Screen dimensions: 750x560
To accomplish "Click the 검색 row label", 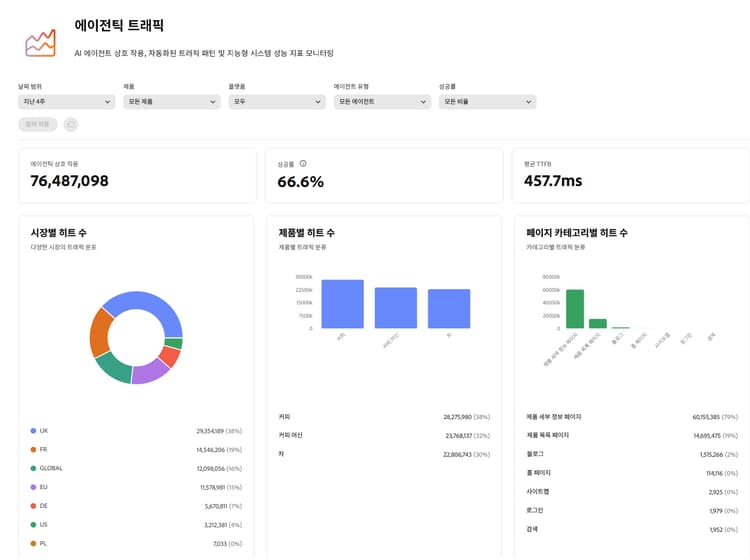I will click(x=532, y=529).
